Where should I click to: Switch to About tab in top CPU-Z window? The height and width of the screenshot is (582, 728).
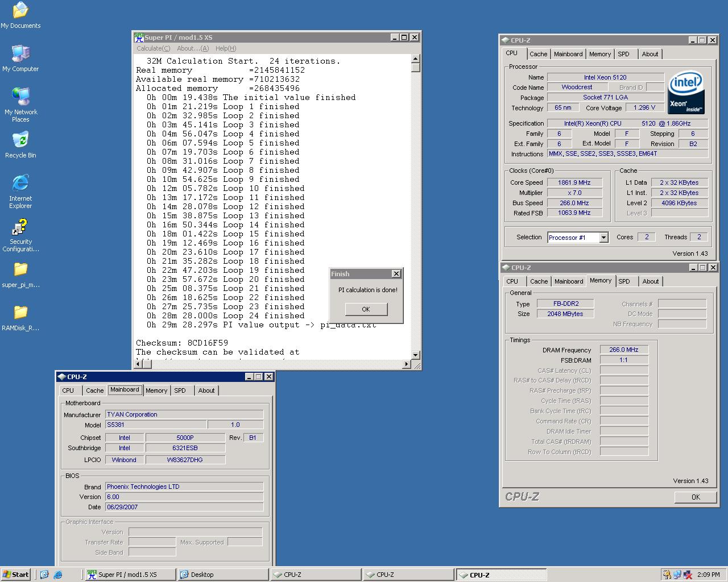pos(650,54)
